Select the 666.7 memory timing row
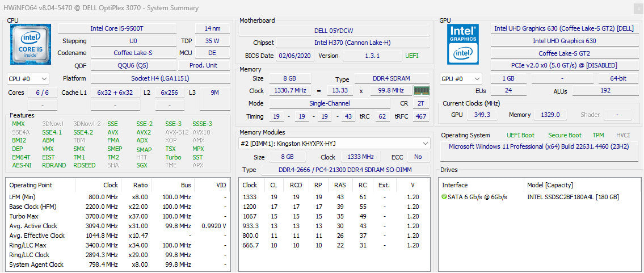Image resolution: width=644 pixels, height=273 pixels. (x=334, y=245)
